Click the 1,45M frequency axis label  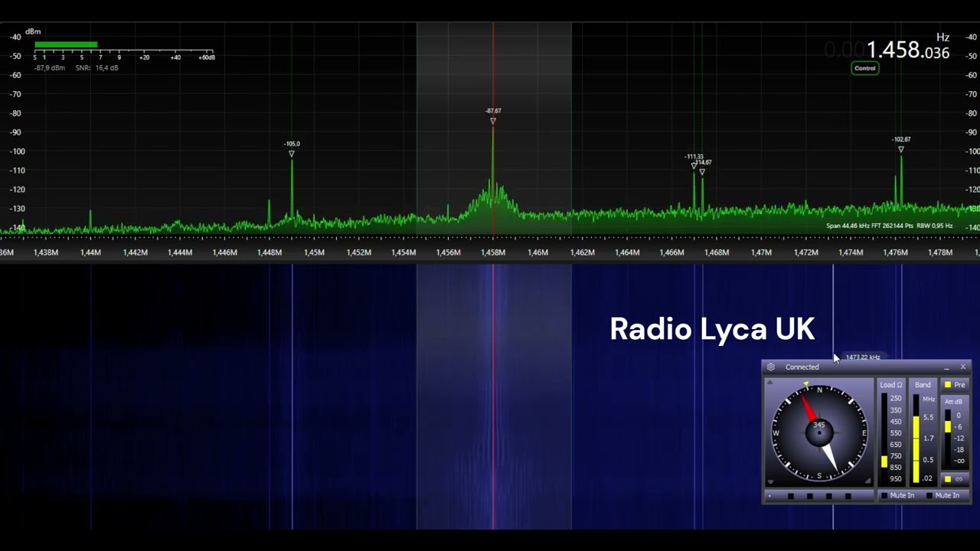tap(314, 253)
